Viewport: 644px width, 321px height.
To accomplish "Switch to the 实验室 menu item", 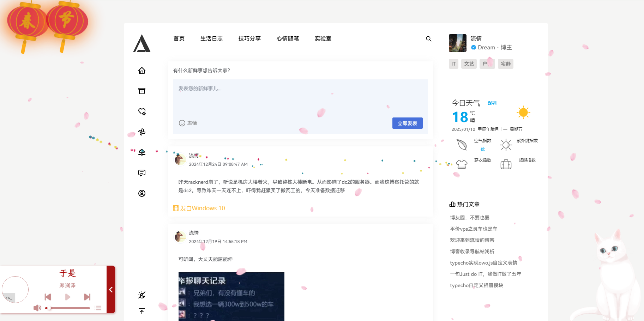I will click(323, 39).
